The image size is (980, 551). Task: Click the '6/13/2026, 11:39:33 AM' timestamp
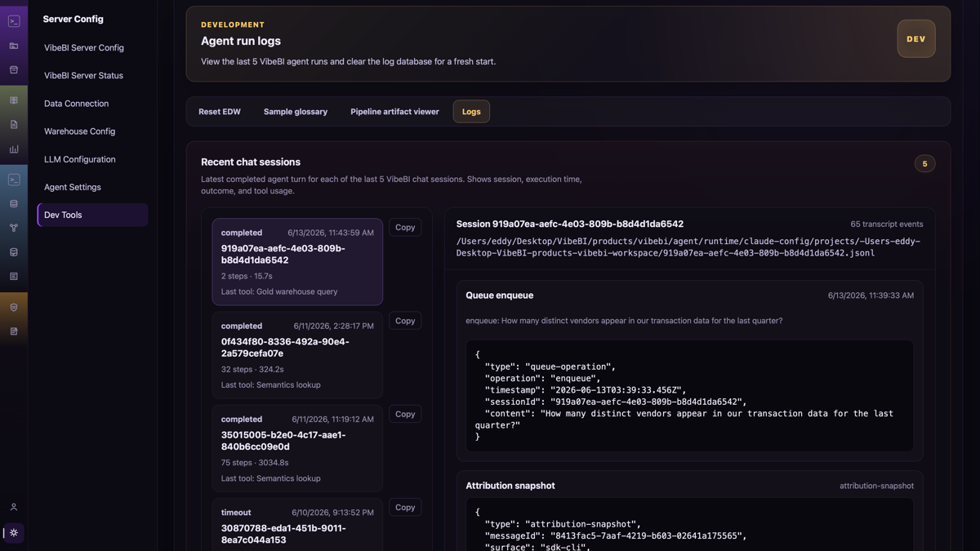(x=871, y=295)
